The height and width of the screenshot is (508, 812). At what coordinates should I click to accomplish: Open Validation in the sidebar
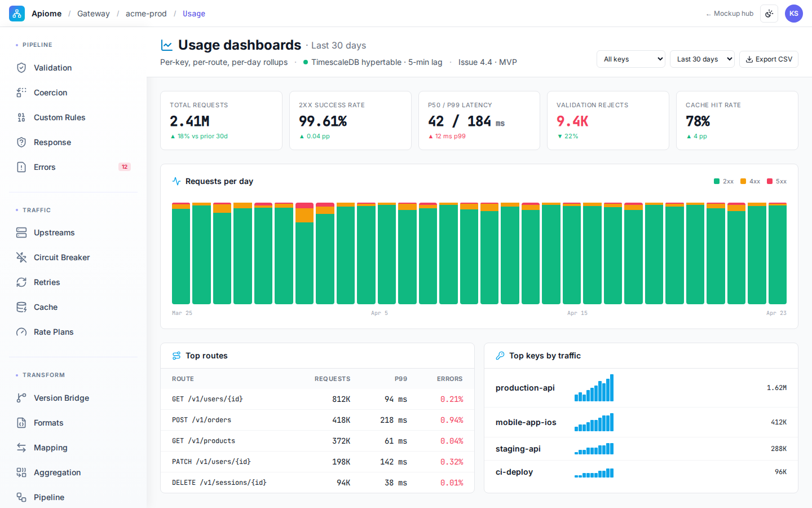pyautogui.click(x=73, y=68)
